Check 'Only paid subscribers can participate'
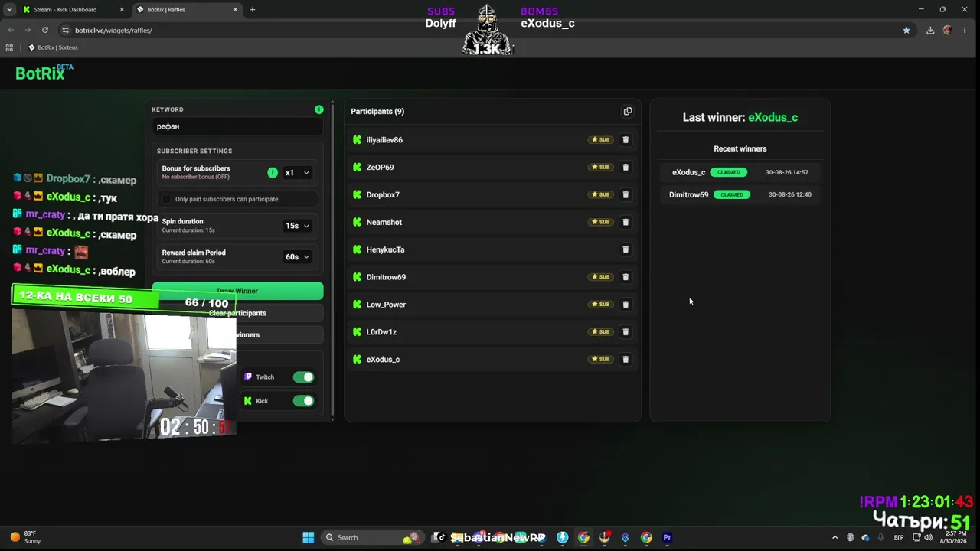Image resolution: width=980 pixels, height=551 pixels. pyautogui.click(x=166, y=200)
